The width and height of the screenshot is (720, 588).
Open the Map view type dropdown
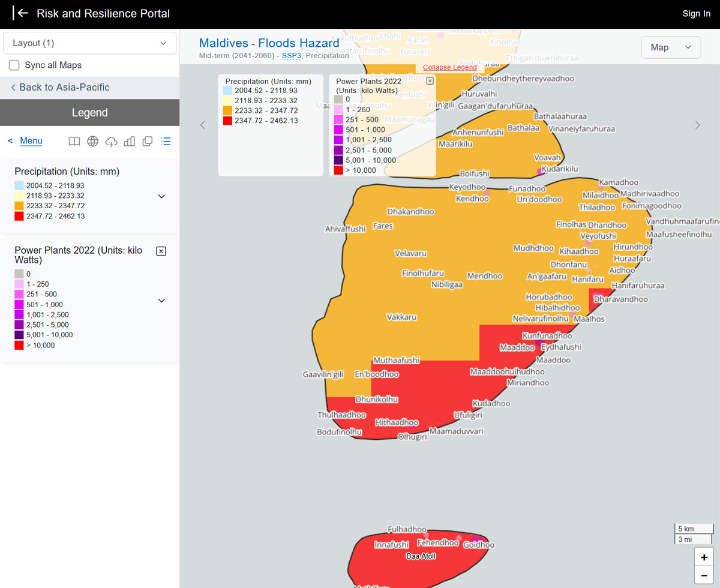click(x=671, y=47)
